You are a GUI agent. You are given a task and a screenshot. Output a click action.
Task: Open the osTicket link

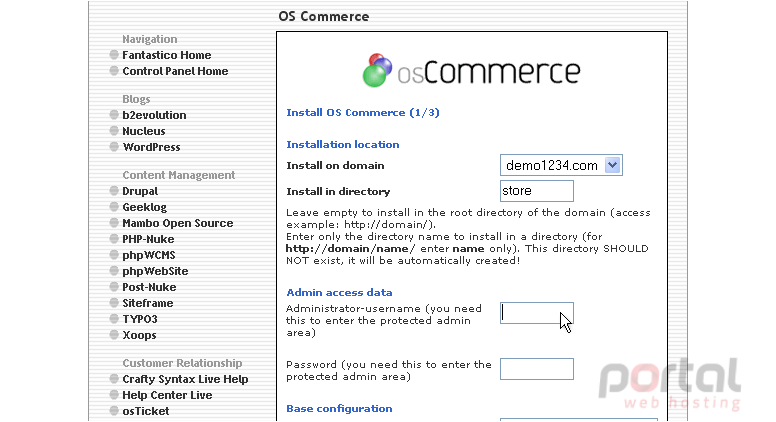[146, 411]
